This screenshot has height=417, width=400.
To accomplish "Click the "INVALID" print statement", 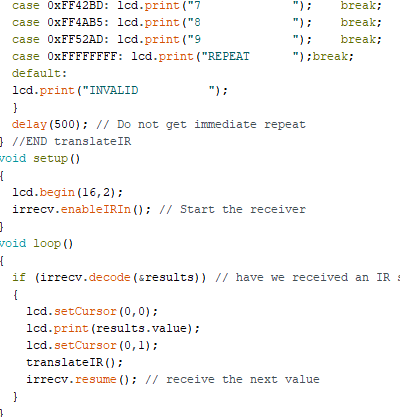I will (x=120, y=90).
